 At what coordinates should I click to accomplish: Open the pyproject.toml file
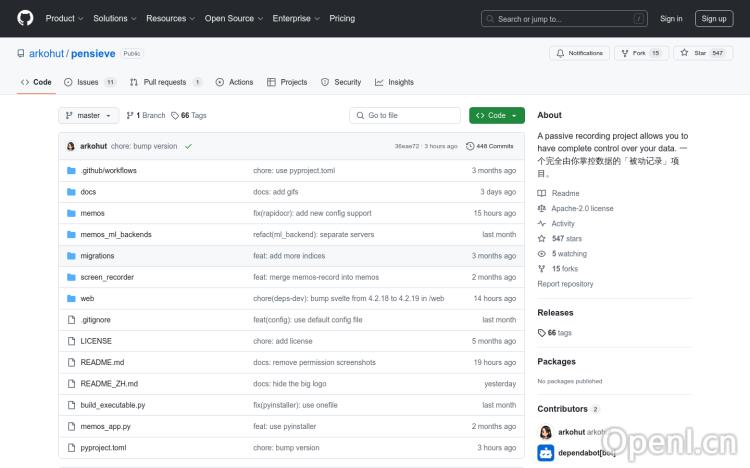pyautogui.click(x=103, y=448)
